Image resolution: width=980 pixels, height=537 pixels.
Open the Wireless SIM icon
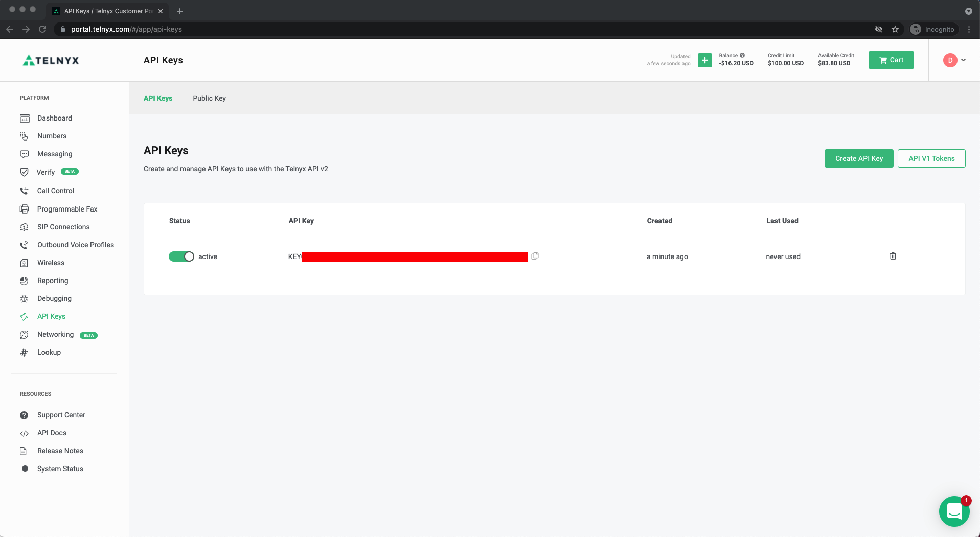tap(24, 263)
